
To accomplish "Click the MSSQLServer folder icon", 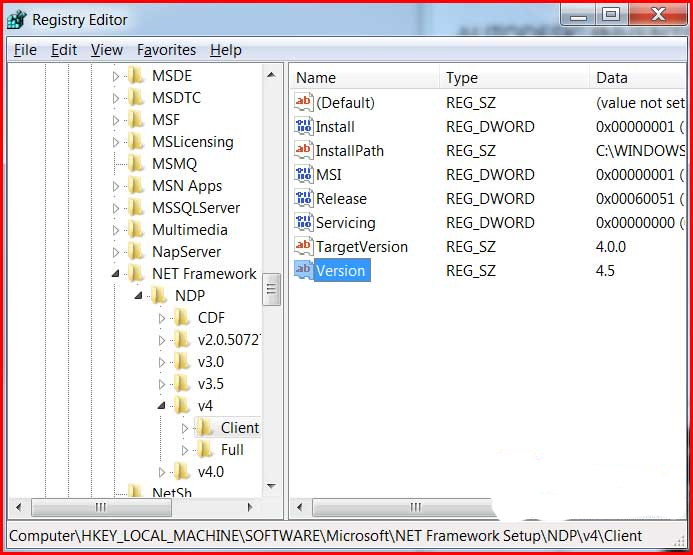I will pyautogui.click(x=136, y=207).
